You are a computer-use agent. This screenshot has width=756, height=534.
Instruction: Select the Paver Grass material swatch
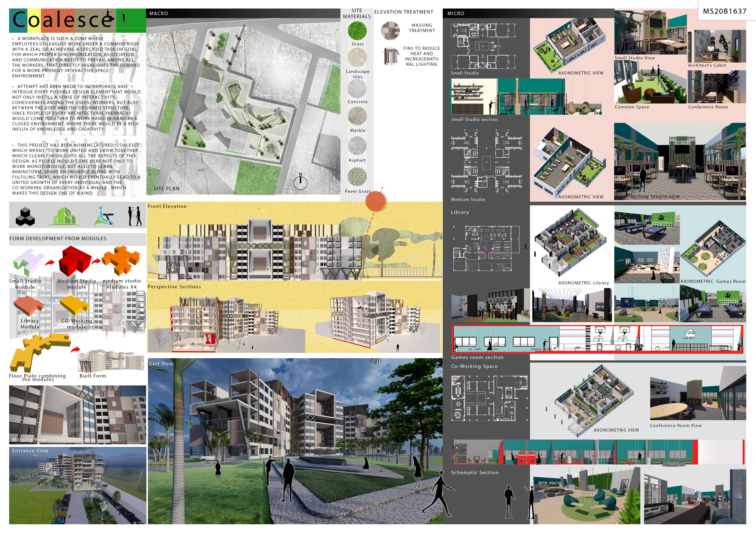[x=357, y=177]
